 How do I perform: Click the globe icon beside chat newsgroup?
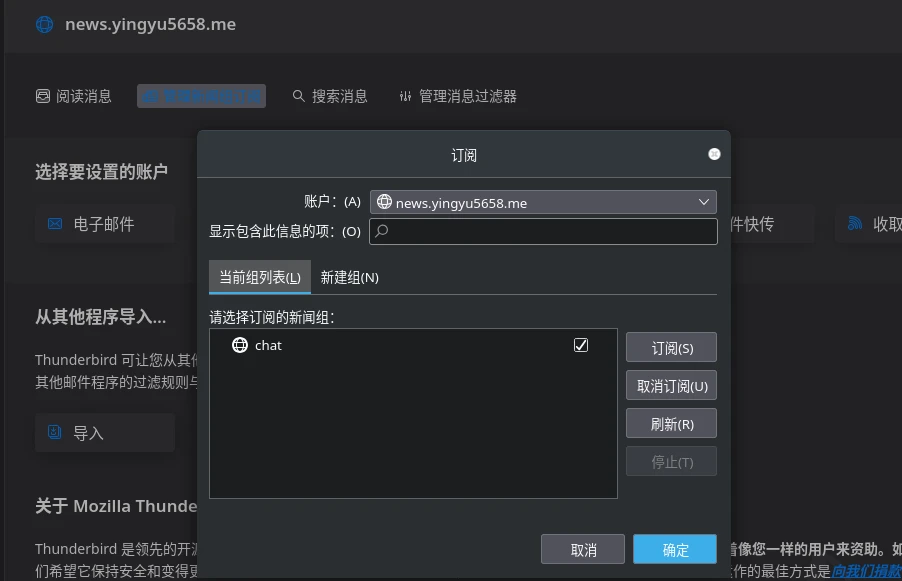tap(240, 345)
